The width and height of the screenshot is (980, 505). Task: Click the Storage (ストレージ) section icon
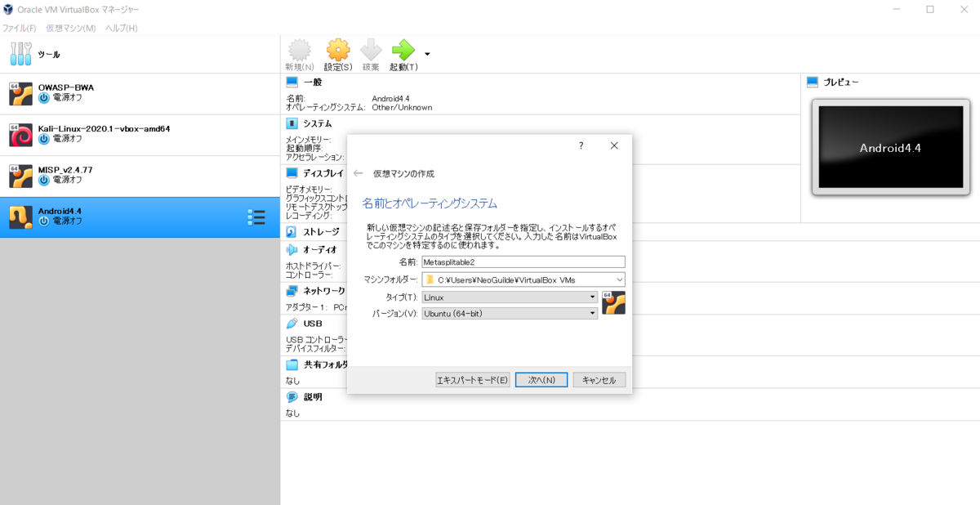[292, 231]
